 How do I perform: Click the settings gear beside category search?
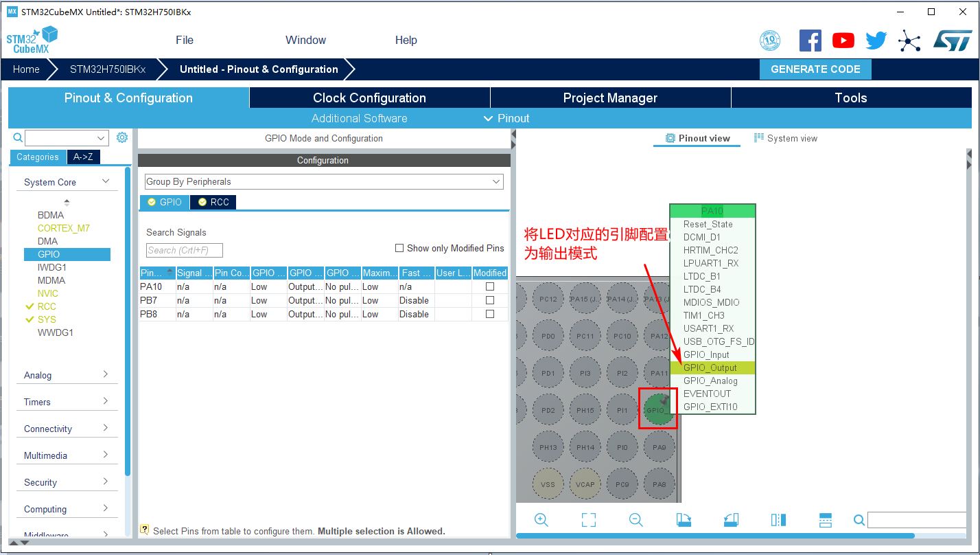(122, 137)
